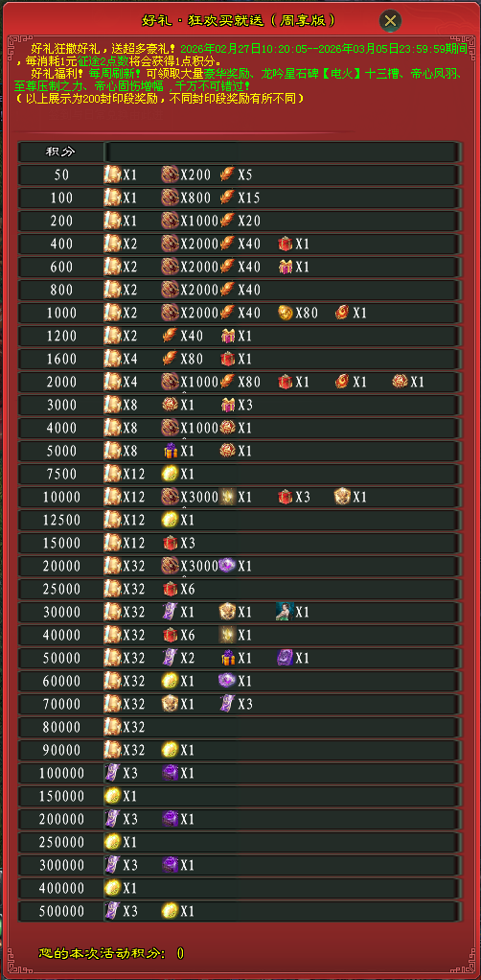Screen dimensions: 481x980
Task: Click the character portrait icon in the 30000 row
Action: (286, 612)
